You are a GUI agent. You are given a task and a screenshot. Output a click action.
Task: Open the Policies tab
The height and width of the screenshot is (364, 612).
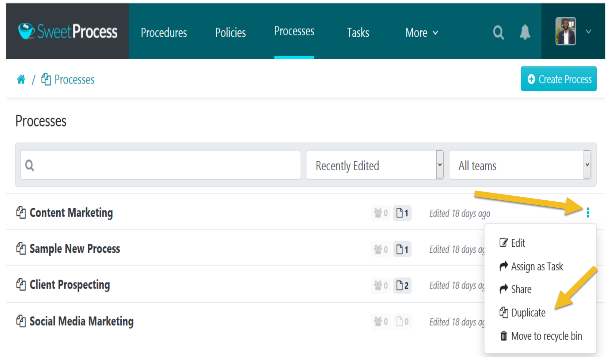pyautogui.click(x=230, y=32)
